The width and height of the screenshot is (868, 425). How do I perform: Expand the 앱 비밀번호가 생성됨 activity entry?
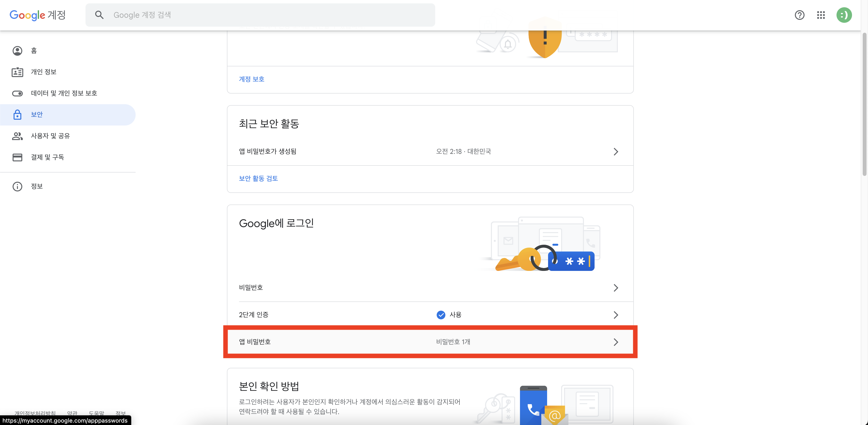616,152
